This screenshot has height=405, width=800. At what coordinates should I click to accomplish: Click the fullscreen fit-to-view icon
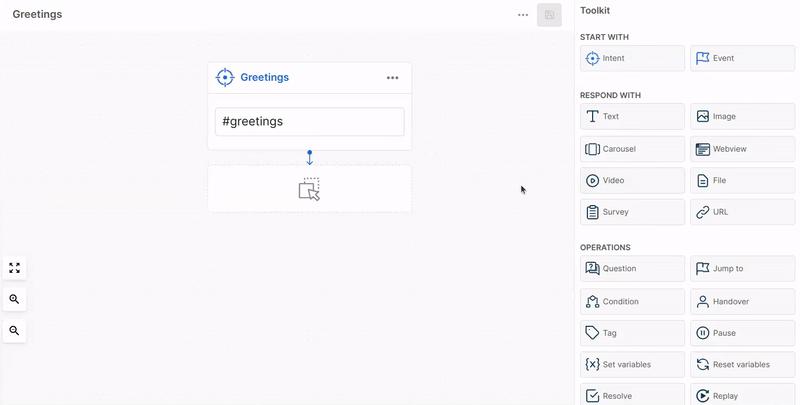(14, 268)
